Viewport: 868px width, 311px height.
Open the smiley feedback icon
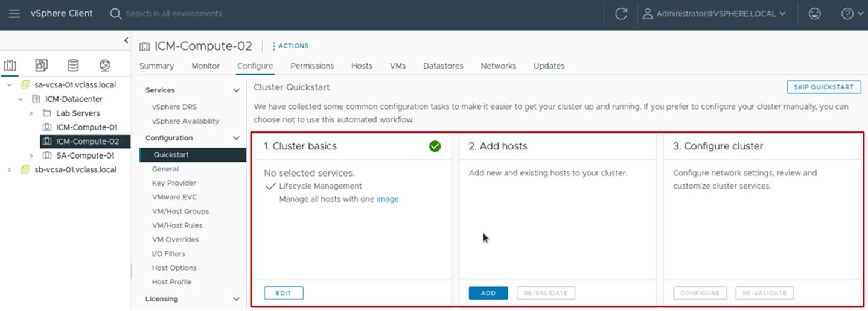815,13
